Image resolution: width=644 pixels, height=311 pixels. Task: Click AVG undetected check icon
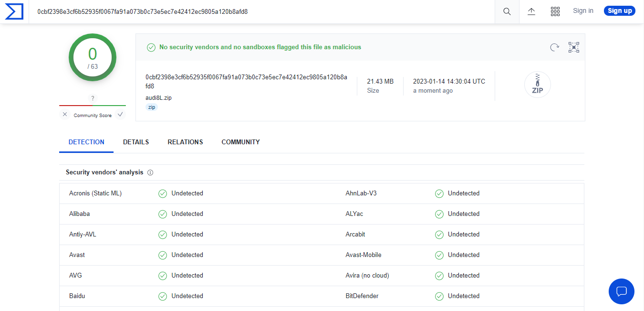(163, 276)
